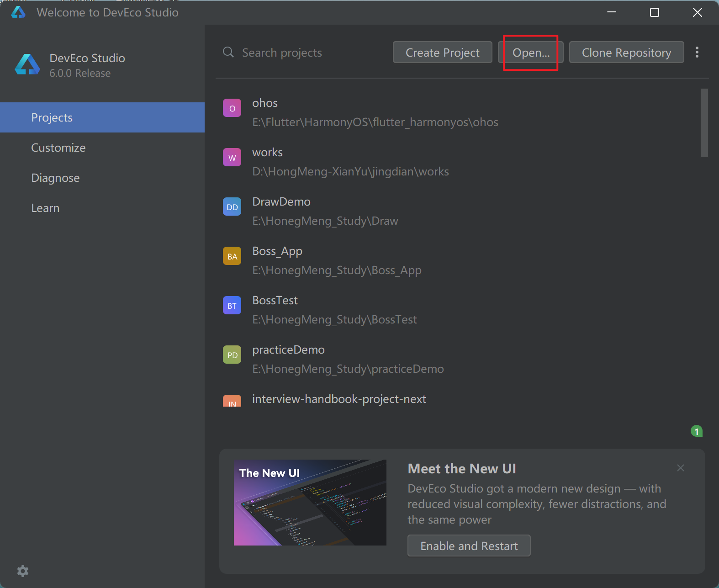Screen dimensions: 719x588
Task: Click path E:\HonegMeng_Study\practiceDemo
Action: tap(348, 369)
